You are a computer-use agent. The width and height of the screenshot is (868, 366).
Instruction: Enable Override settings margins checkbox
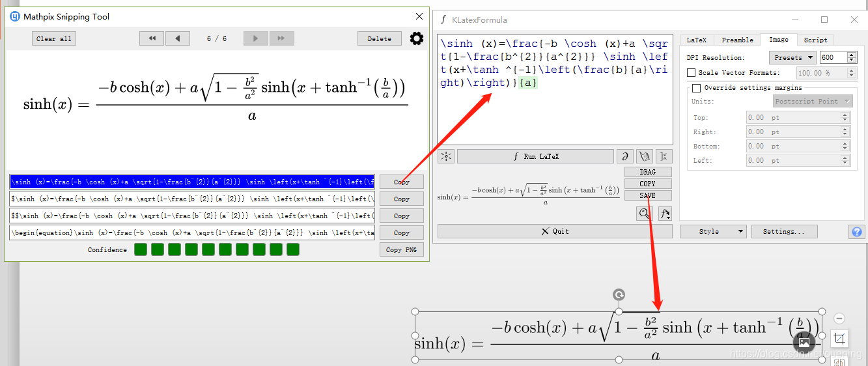pos(697,88)
